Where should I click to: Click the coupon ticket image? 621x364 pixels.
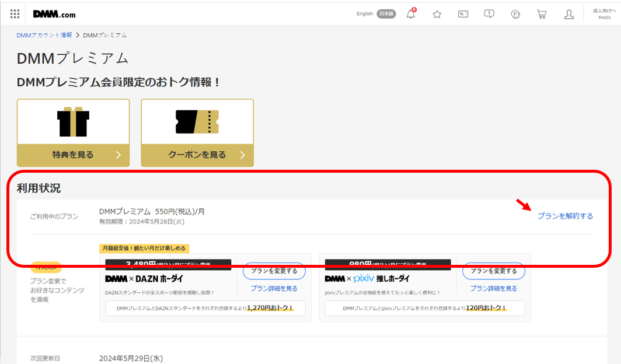tap(197, 121)
